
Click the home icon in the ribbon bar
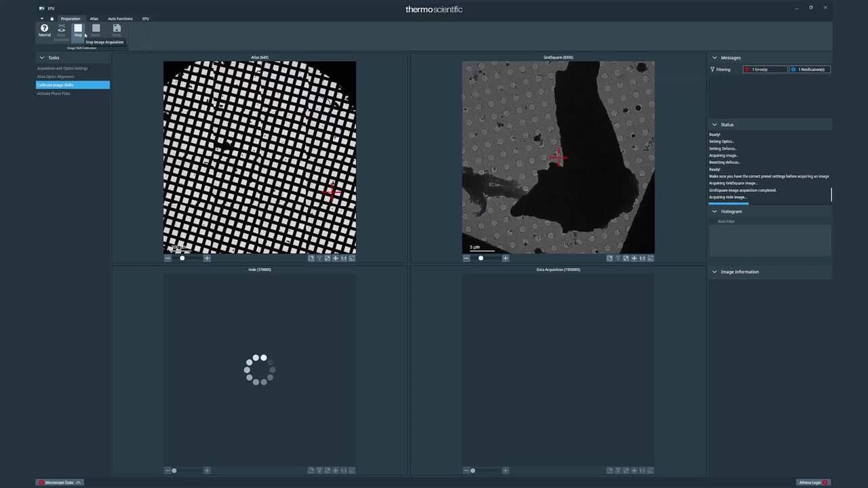tap(52, 18)
